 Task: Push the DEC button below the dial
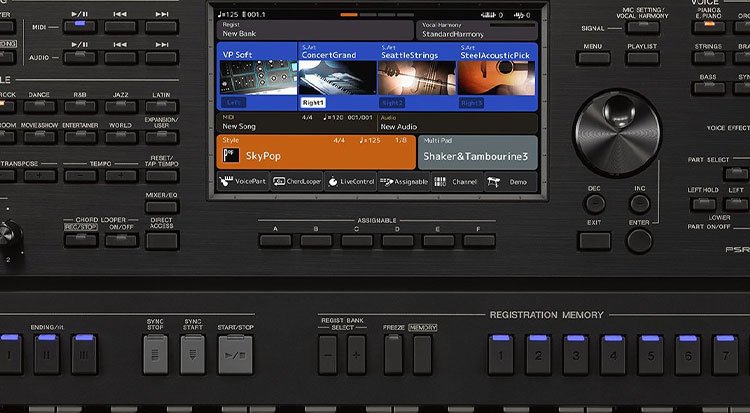(x=595, y=204)
